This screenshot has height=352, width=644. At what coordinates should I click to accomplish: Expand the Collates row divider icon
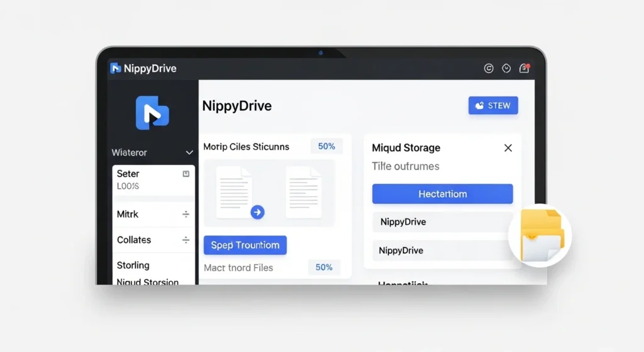pos(186,240)
